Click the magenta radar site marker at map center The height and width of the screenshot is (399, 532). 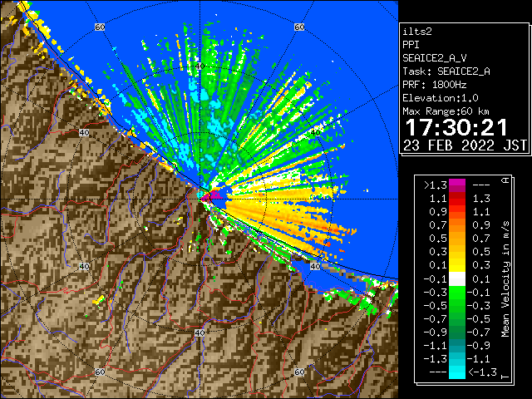pos(213,195)
